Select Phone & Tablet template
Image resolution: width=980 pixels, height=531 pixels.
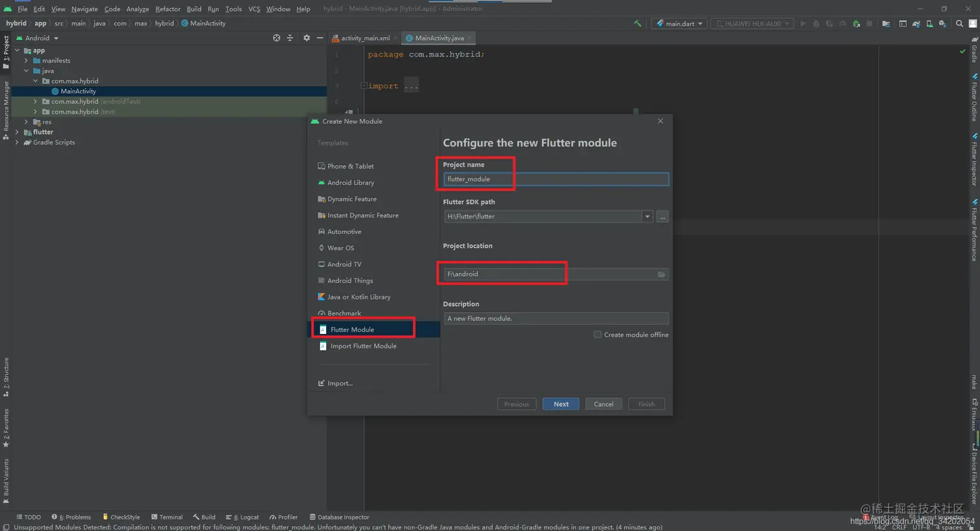pos(350,167)
